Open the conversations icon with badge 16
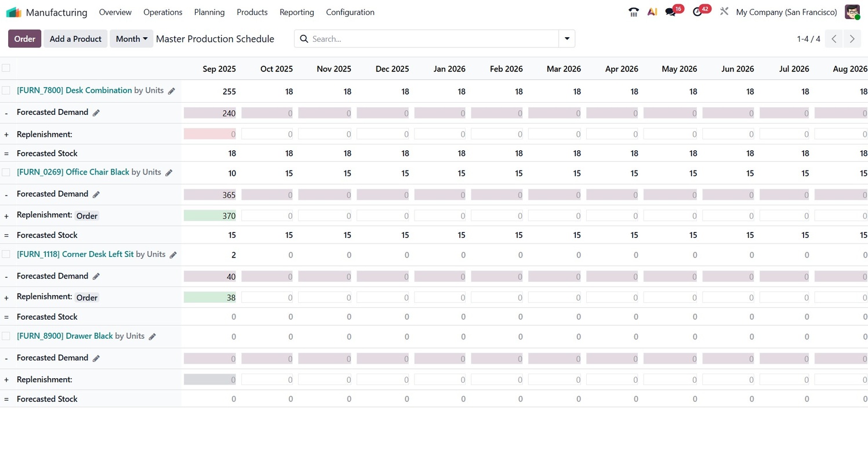This screenshot has height=464, width=868. click(x=671, y=12)
